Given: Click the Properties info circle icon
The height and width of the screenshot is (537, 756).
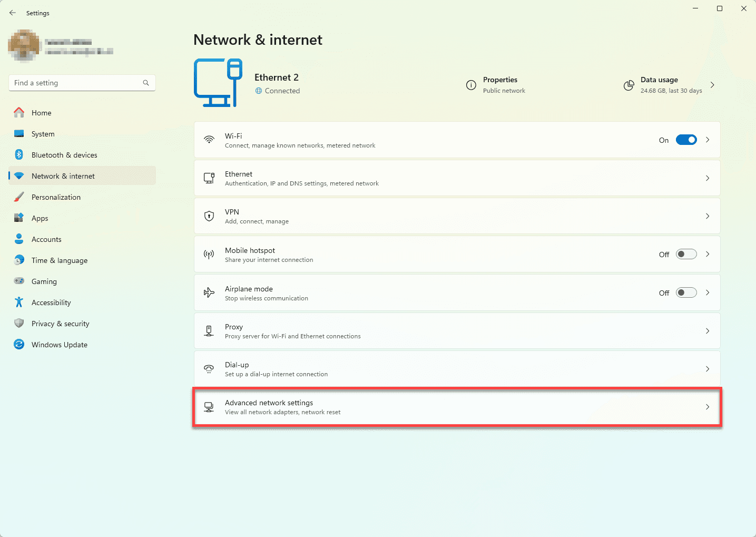Looking at the screenshot, I should coord(471,85).
